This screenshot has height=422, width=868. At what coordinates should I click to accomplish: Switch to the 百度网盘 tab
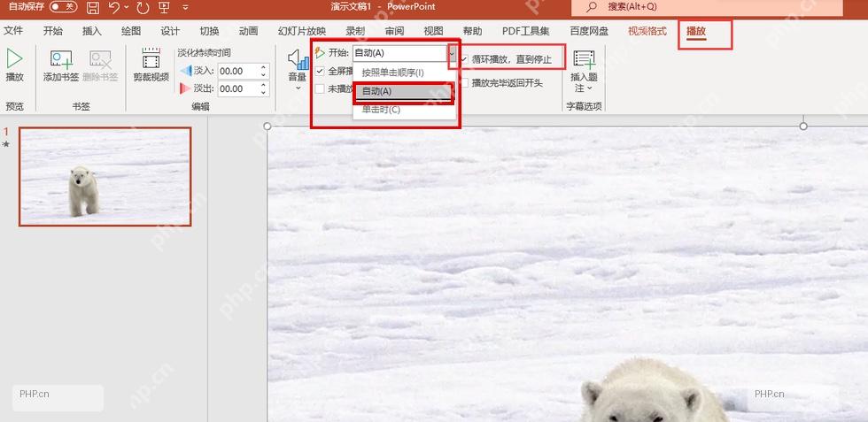(589, 30)
